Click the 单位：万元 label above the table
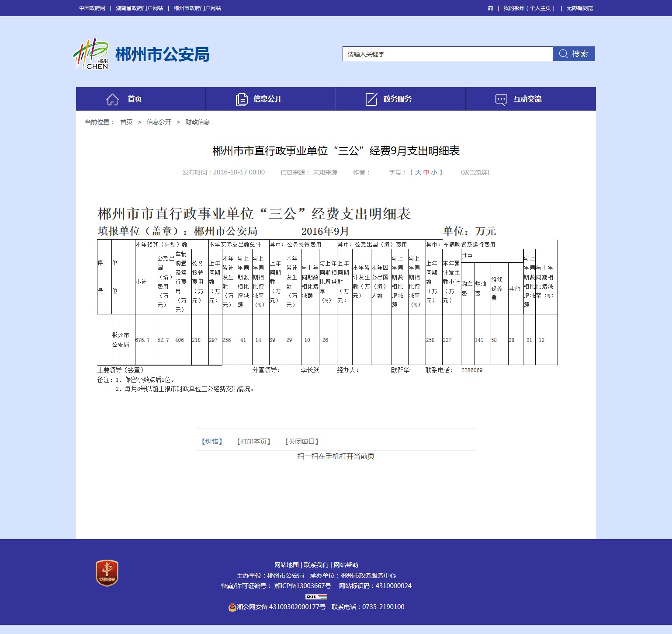Screen dimensions: 672x634 coord(470,231)
